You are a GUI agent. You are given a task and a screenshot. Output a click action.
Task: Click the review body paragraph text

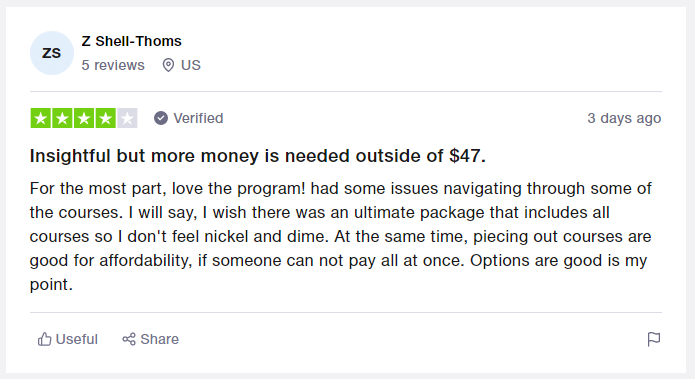340,236
